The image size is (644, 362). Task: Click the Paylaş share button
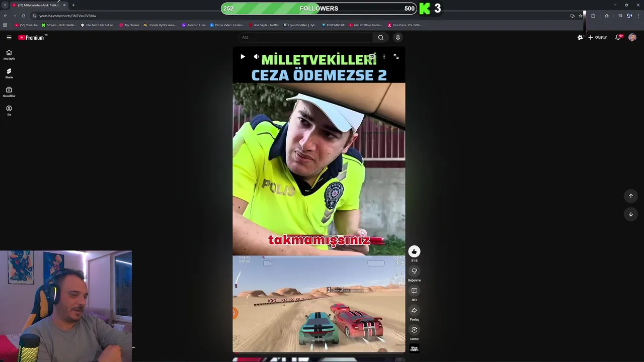(x=414, y=310)
